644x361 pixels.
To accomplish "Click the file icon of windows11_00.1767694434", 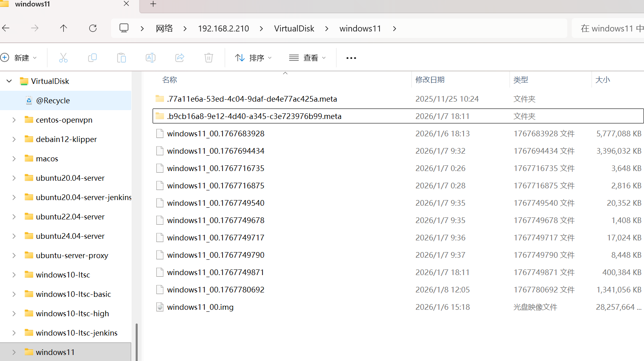I will (x=160, y=151).
